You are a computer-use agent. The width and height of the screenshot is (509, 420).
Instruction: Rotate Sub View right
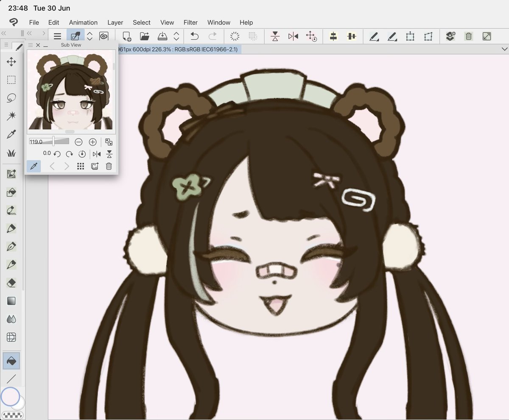pos(70,154)
